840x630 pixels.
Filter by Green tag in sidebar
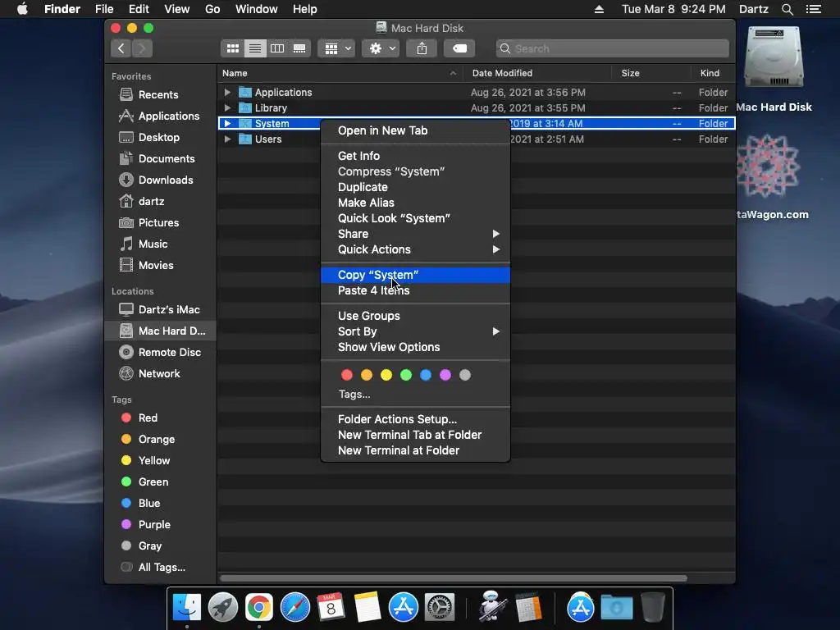coord(153,482)
